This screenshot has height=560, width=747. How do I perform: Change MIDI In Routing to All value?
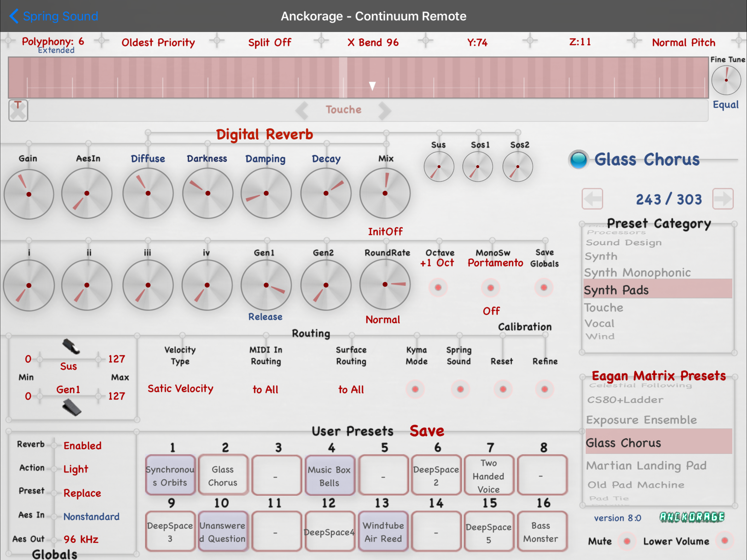pos(265,389)
